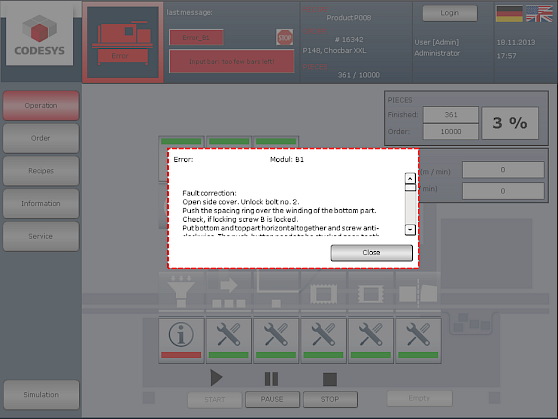Close the error dialog with Close button
This screenshot has height=419, width=558.
click(372, 252)
